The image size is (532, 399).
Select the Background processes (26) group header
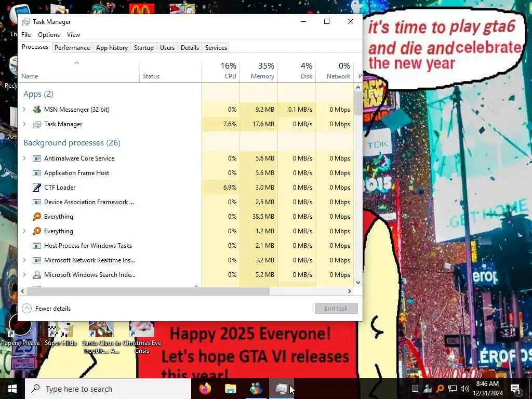(x=72, y=143)
